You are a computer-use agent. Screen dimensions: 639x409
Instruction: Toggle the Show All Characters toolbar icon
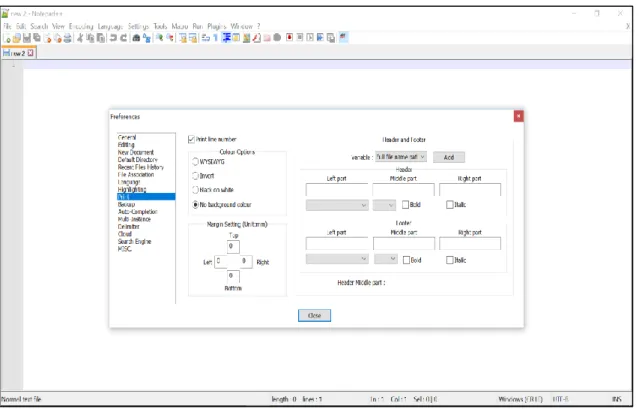(216, 38)
